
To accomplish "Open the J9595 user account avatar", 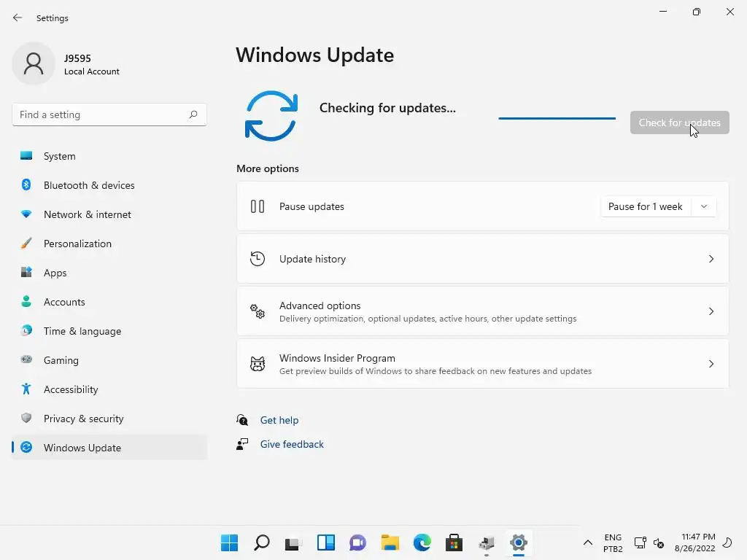I will point(34,63).
